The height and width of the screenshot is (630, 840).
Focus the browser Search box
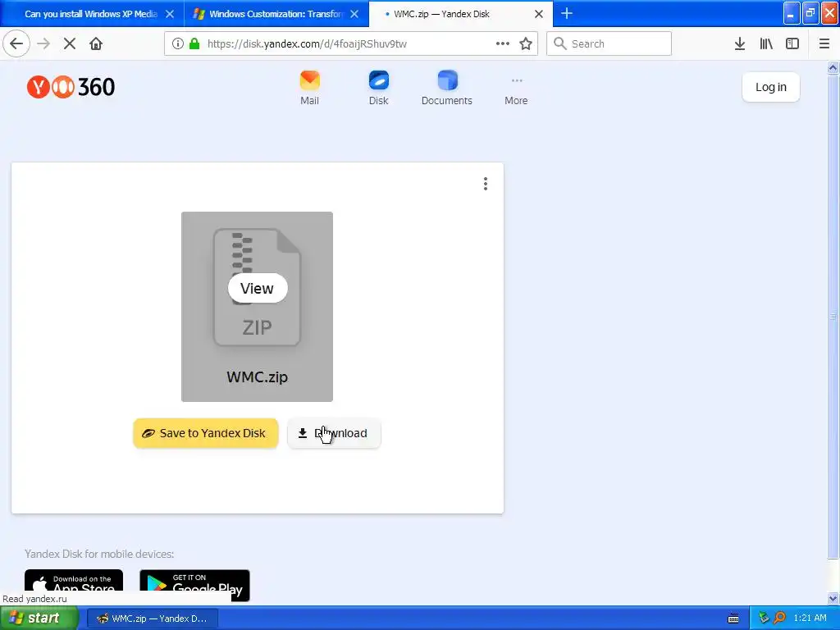click(x=609, y=43)
